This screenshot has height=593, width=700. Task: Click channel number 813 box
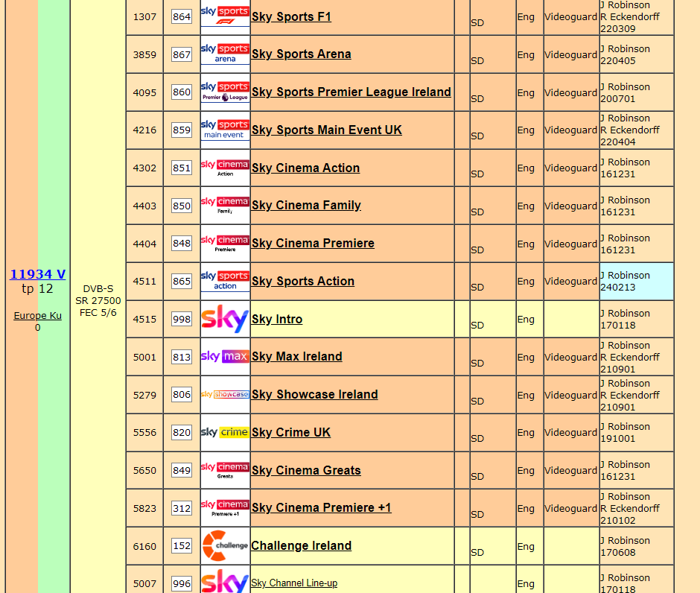(x=182, y=358)
